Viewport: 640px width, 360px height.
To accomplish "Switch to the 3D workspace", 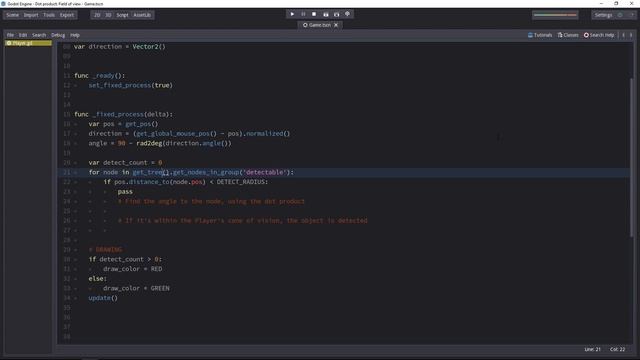I will 108,15.
